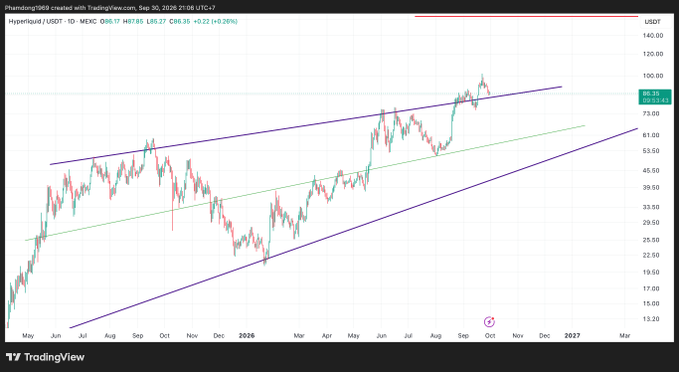This screenshot has height=372, width=679.
Task: Click the Apr label on time axis
Action: coord(327,336)
